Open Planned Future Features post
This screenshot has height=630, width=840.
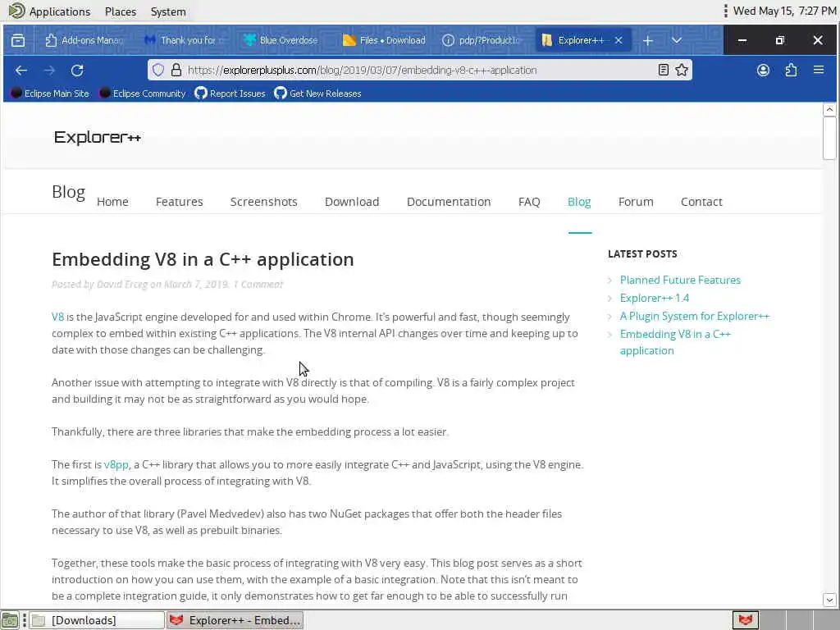pos(680,281)
